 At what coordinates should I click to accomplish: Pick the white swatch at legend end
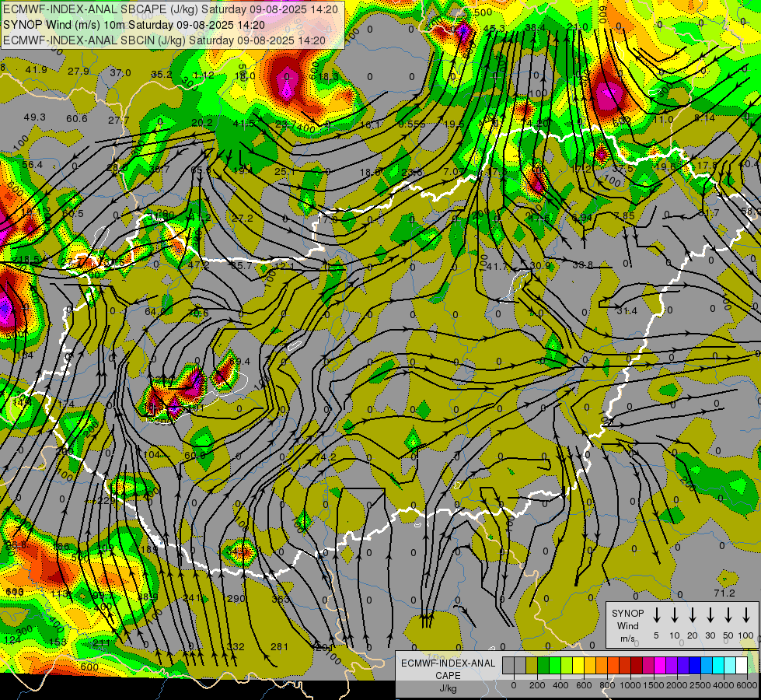click(742, 666)
